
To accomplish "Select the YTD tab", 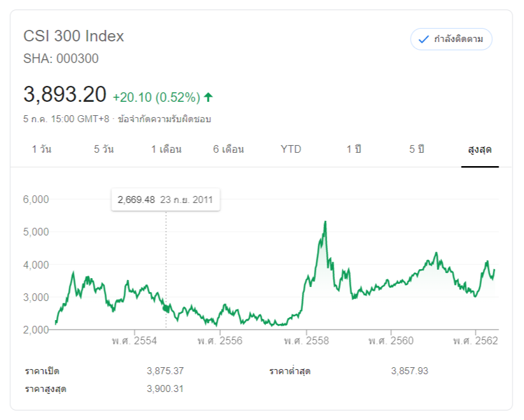I will (x=291, y=150).
